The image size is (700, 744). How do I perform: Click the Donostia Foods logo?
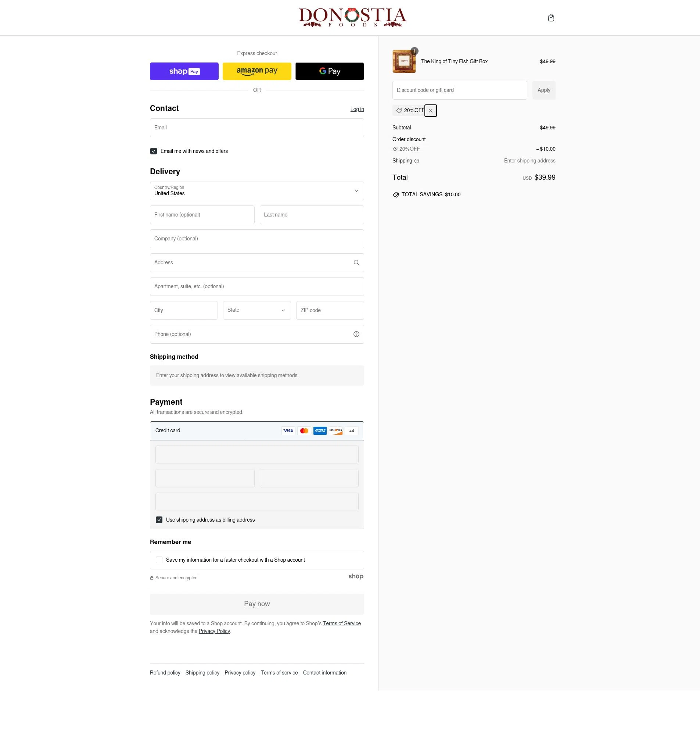pos(352,18)
